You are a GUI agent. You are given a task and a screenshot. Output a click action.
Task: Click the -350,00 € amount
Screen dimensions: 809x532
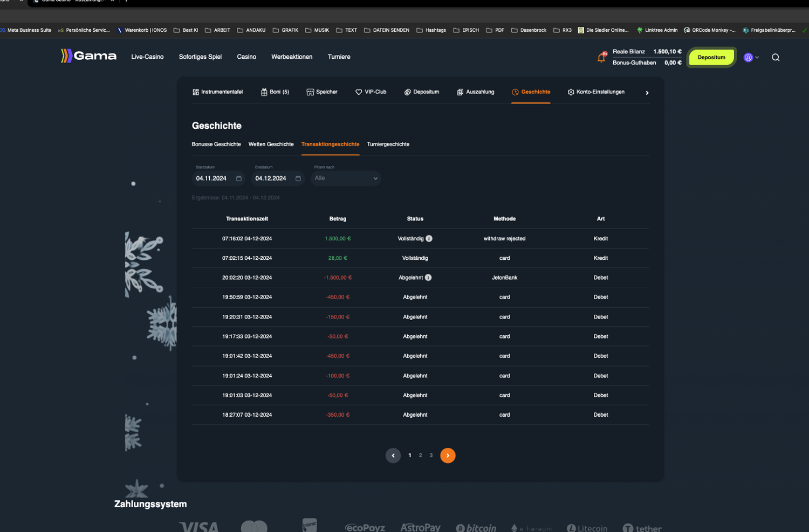[338, 415]
